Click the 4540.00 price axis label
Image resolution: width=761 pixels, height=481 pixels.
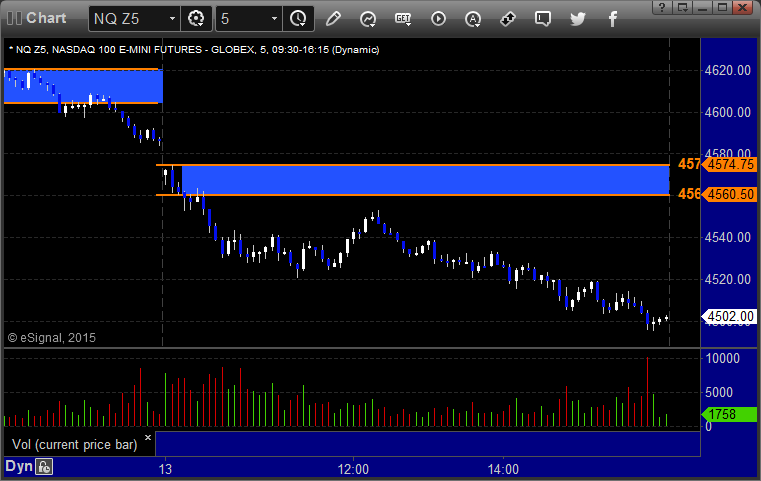[x=728, y=237]
